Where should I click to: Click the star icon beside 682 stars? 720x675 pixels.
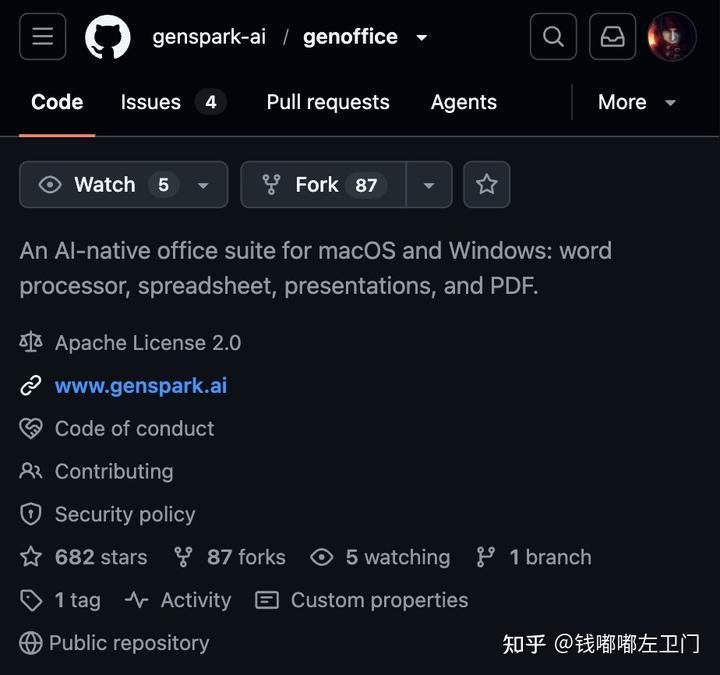31,557
